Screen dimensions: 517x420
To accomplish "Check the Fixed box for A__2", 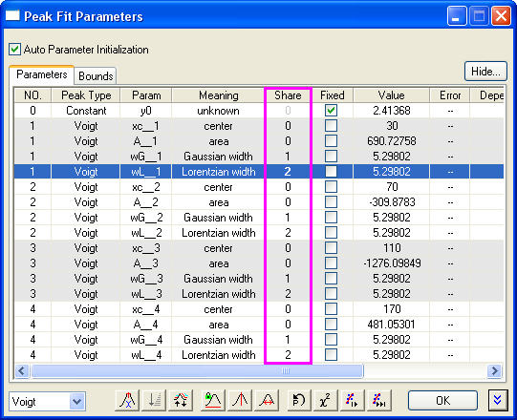I will 331,202.
